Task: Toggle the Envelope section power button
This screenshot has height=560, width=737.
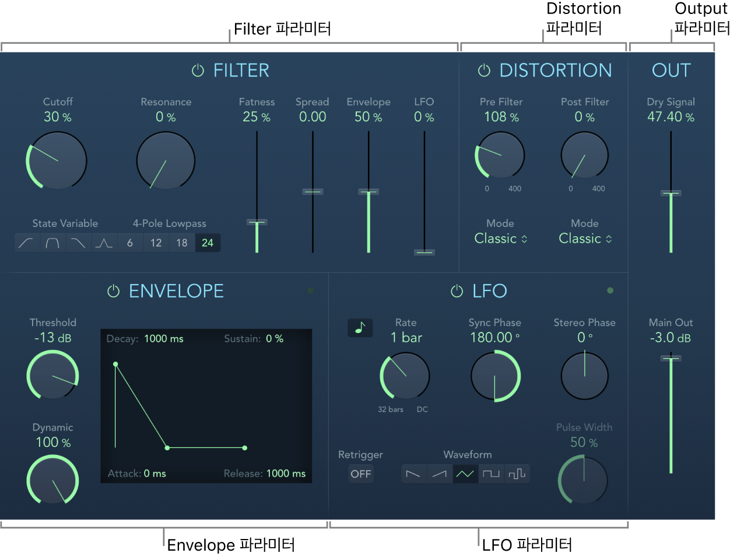Action: tap(113, 291)
